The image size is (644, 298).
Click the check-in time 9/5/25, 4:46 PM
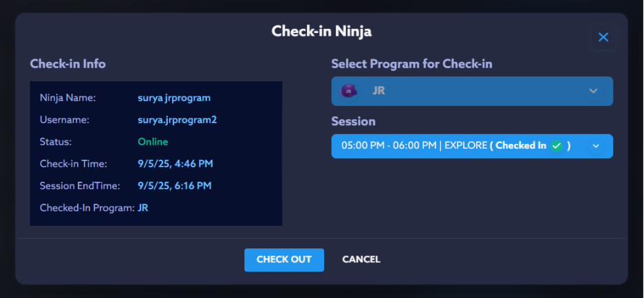(x=175, y=164)
